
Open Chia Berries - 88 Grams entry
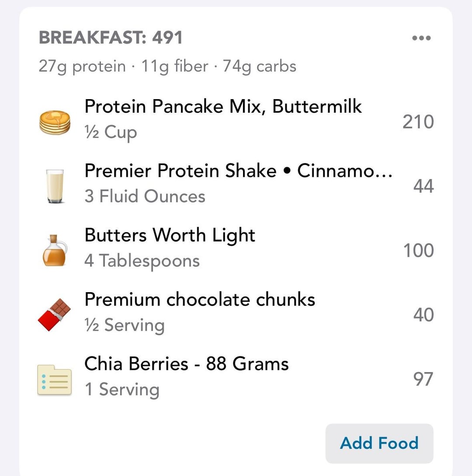[187, 364]
